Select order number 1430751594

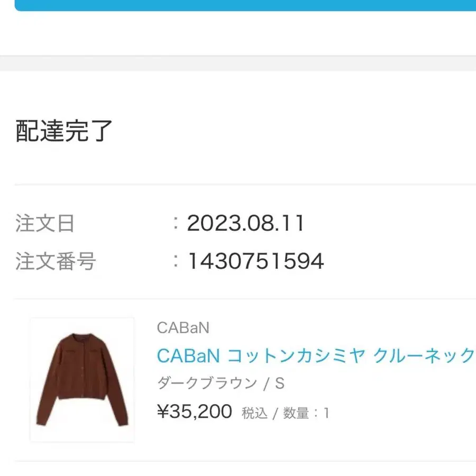[255, 261]
